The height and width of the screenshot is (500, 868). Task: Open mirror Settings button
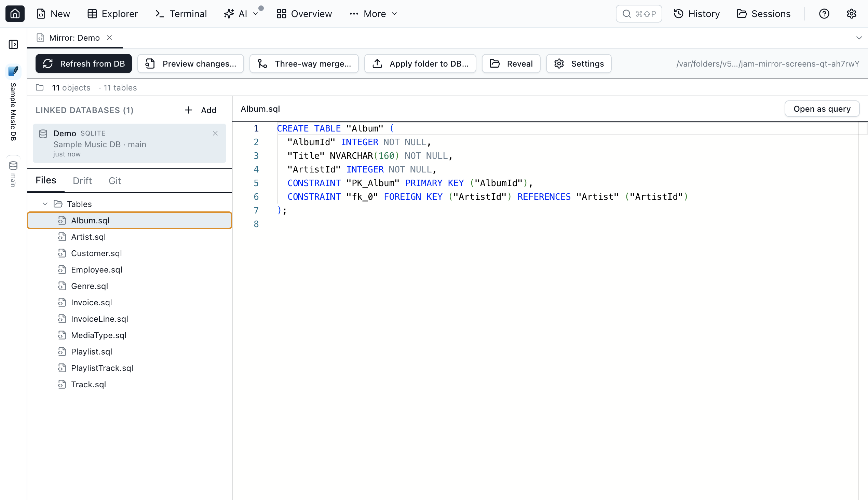pyautogui.click(x=579, y=64)
